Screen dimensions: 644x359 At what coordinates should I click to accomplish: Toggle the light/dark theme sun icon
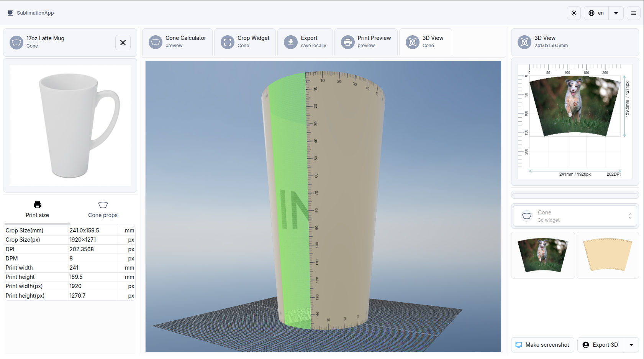point(574,13)
